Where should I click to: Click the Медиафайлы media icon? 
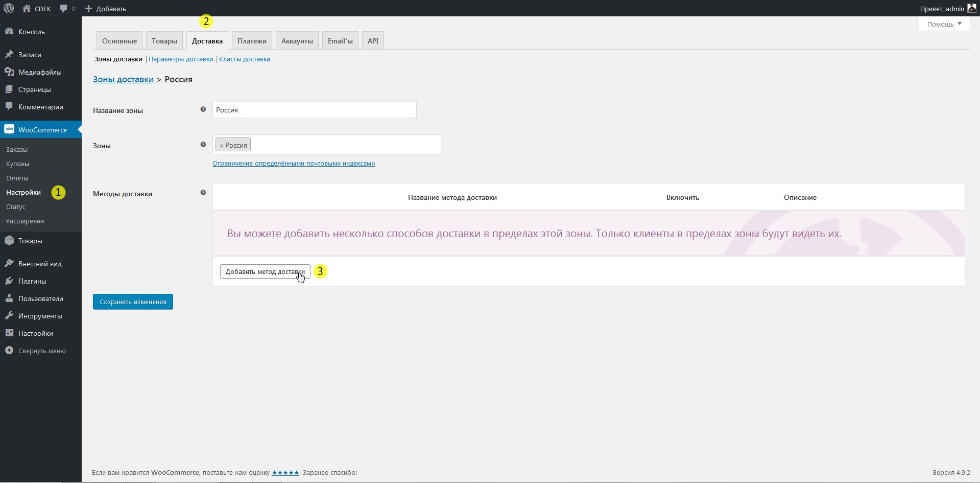(x=9, y=72)
